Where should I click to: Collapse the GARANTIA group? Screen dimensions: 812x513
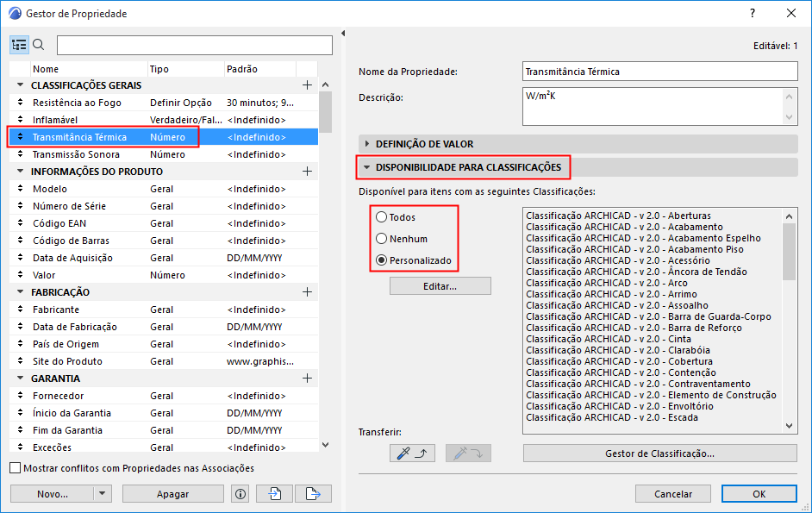pos(20,378)
